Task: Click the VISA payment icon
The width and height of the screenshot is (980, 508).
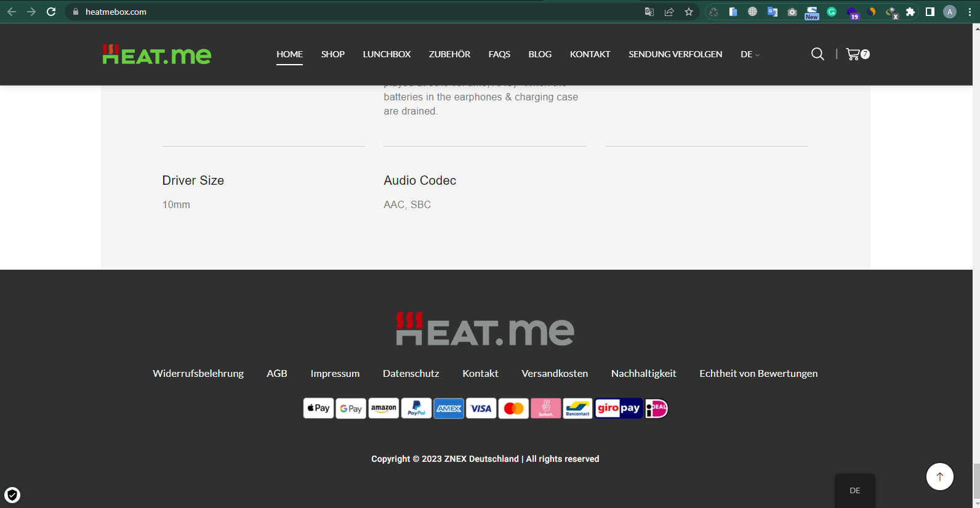Action: [x=481, y=408]
